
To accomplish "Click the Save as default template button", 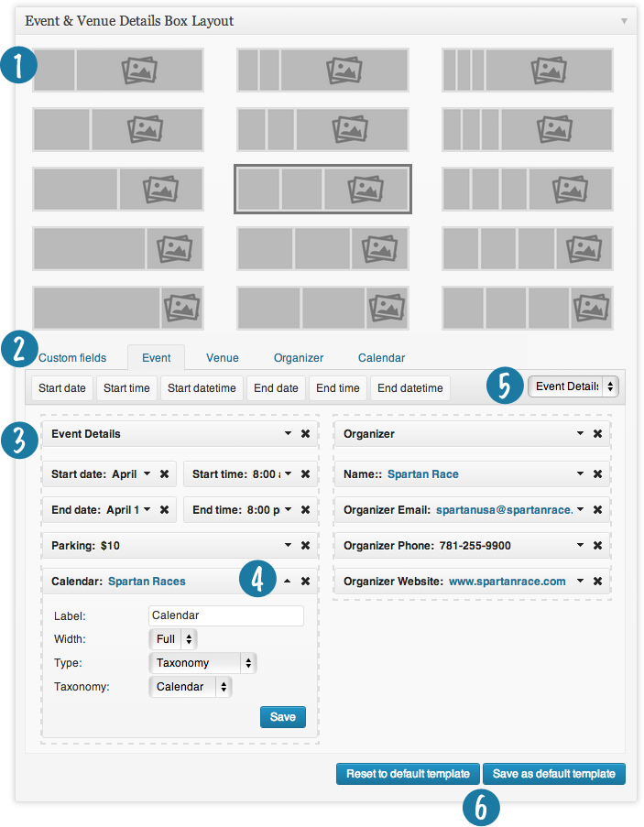I will coord(554,773).
